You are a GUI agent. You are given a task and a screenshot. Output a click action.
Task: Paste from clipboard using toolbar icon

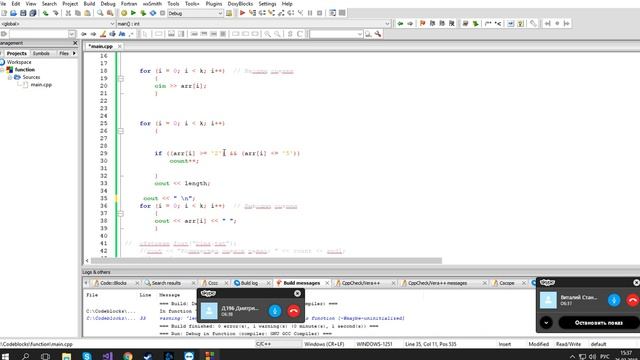click(x=88, y=13)
